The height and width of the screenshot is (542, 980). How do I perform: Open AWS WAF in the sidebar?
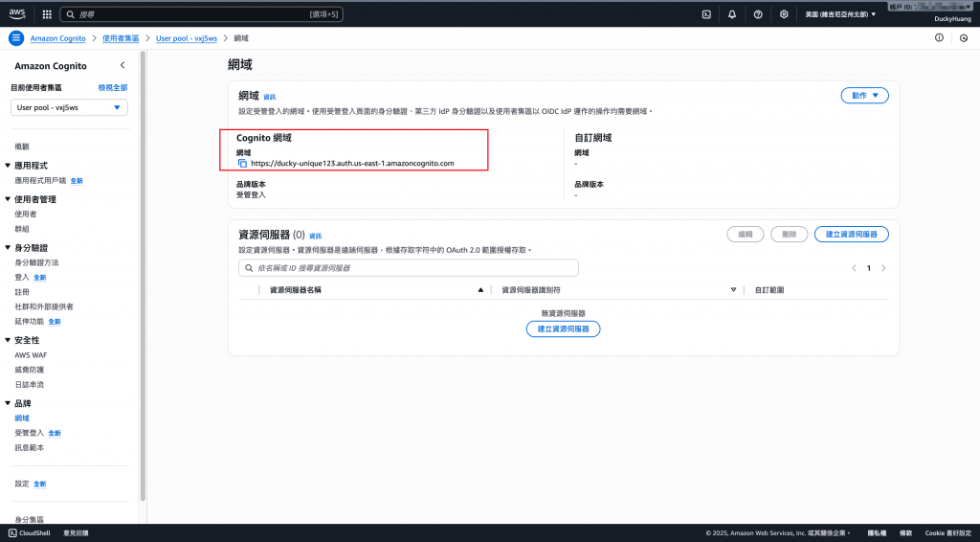[31, 355]
